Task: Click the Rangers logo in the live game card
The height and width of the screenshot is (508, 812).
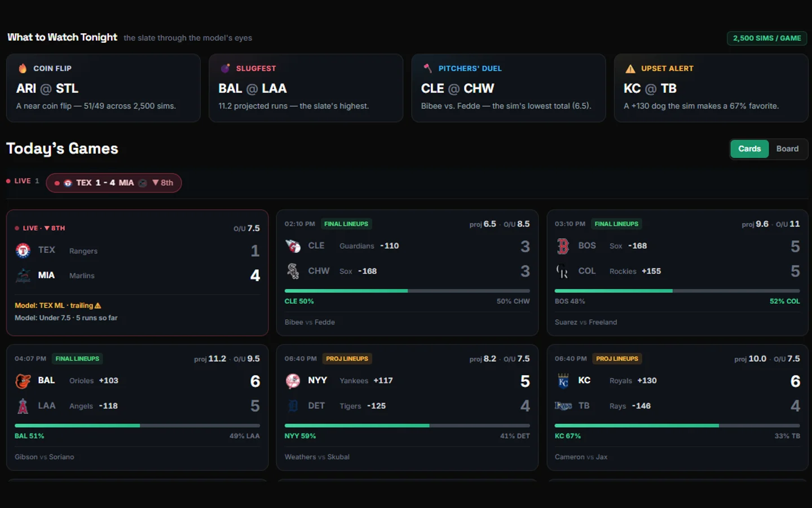Action: [23, 250]
